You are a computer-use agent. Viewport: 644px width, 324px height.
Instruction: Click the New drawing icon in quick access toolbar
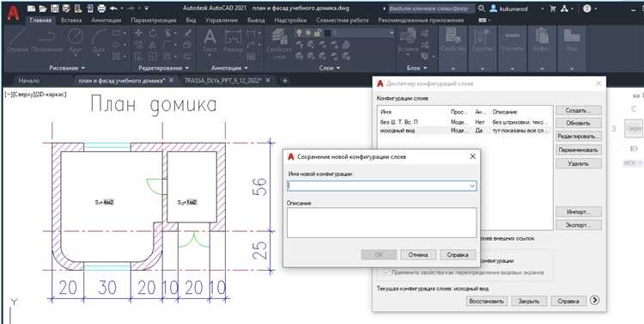[x=31, y=9]
